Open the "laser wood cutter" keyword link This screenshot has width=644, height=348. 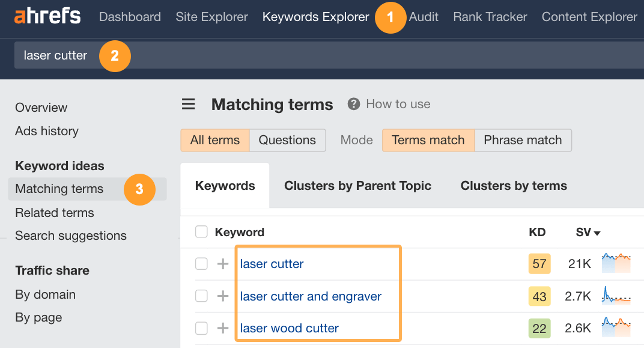coord(289,328)
